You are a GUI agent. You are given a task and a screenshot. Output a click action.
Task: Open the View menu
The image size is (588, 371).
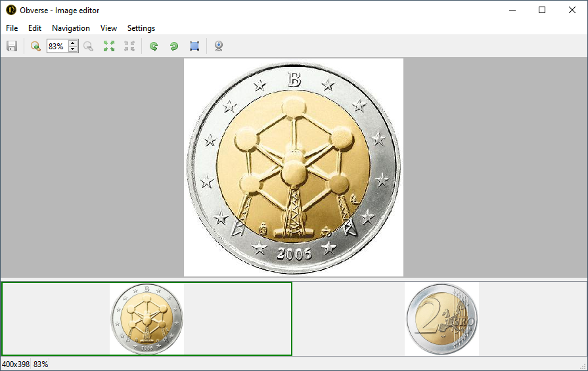coord(109,28)
